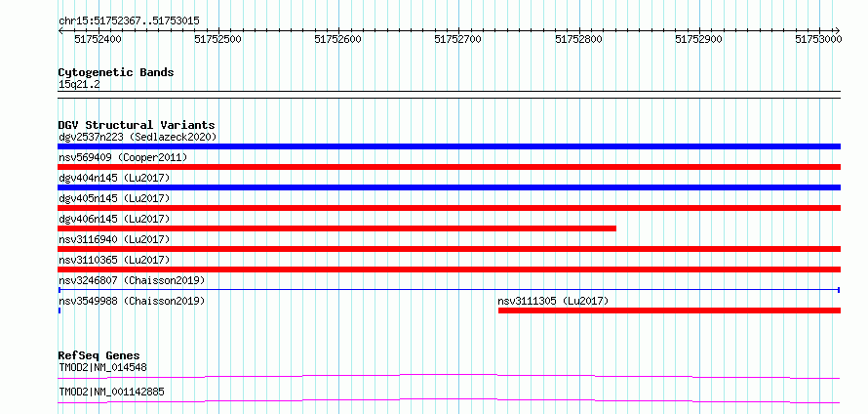Click the black cytogenetic band 15q21.2 bar
This screenshot has height=414, width=868.
(449, 94)
